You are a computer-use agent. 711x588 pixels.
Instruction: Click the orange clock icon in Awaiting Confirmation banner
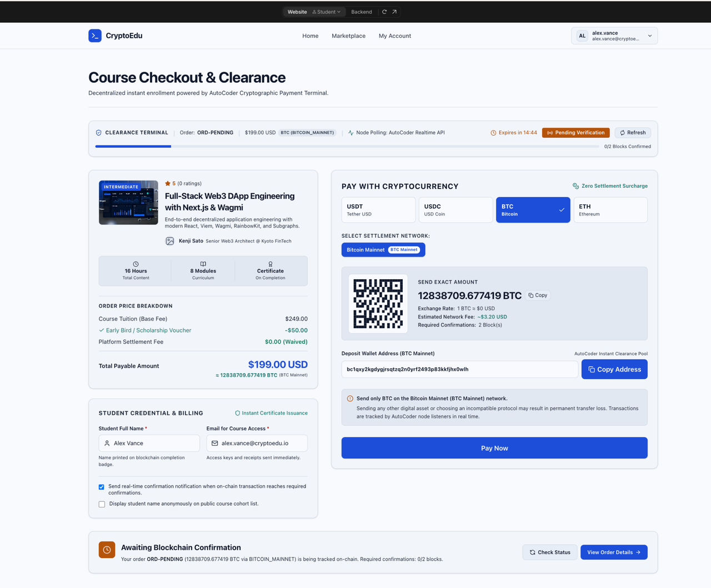pos(107,550)
